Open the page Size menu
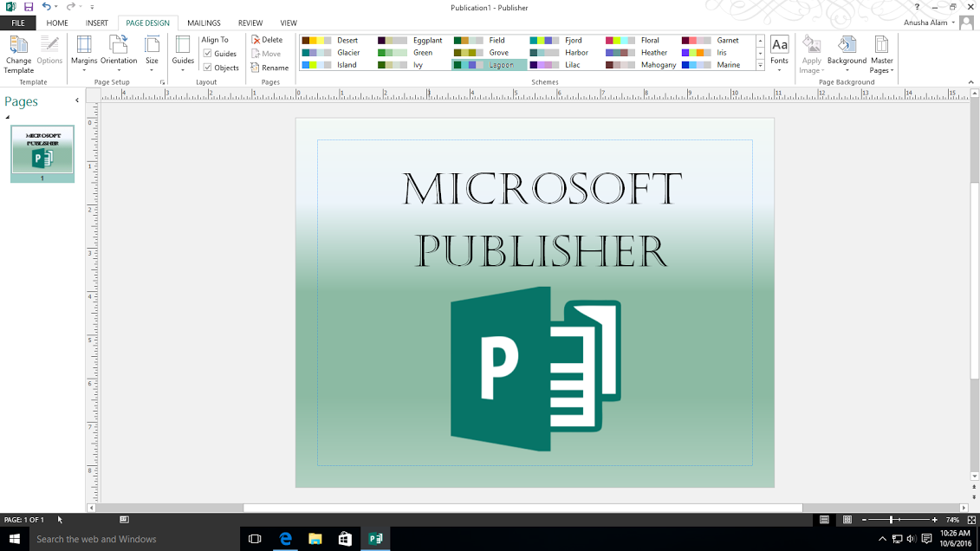This screenshot has width=980, height=551. [152, 55]
